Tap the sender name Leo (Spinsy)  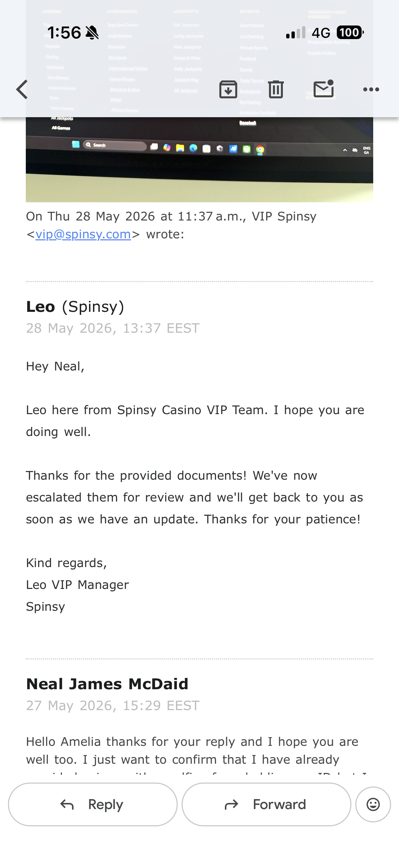pyautogui.click(x=75, y=307)
